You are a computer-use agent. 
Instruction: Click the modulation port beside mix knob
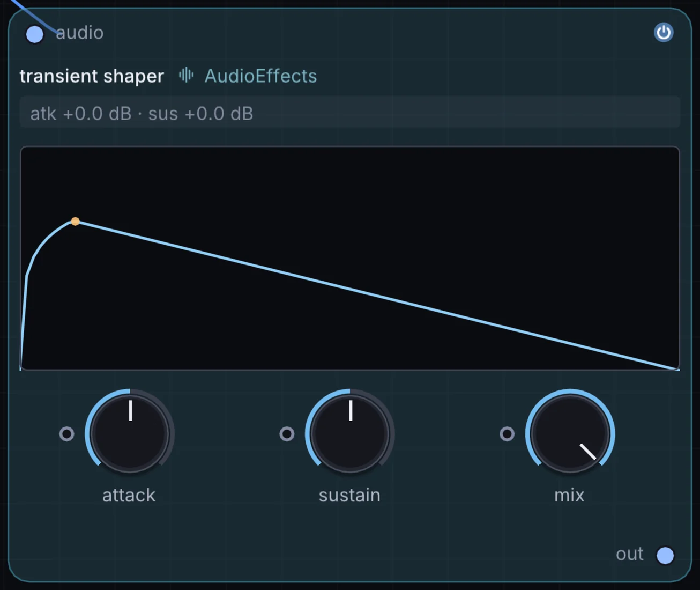(507, 433)
